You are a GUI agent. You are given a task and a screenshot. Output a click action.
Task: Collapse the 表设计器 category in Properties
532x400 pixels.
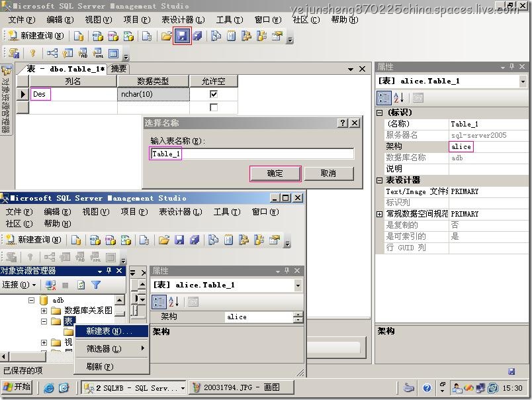click(x=380, y=180)
